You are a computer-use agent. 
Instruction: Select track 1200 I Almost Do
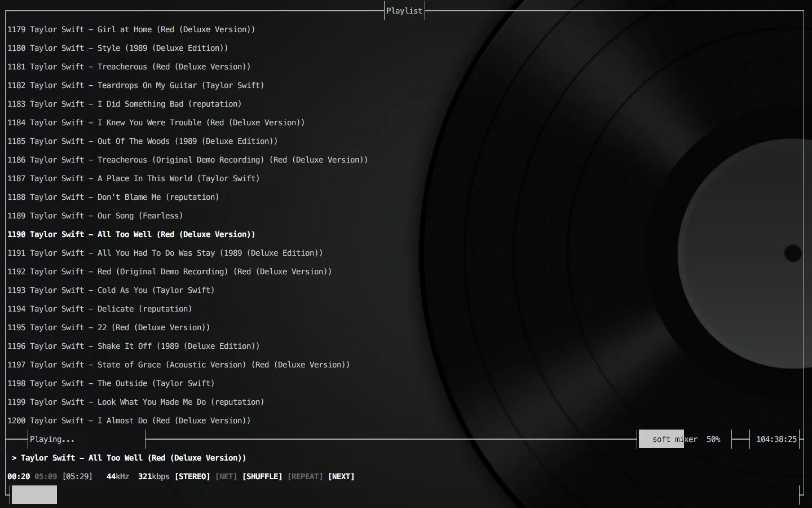[129, 421]
